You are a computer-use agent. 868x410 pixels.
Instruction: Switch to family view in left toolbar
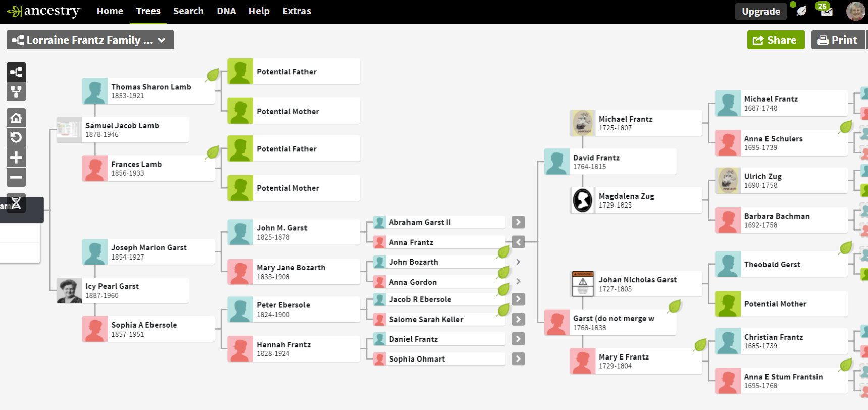pyautogui.click(x=16, y=92)
